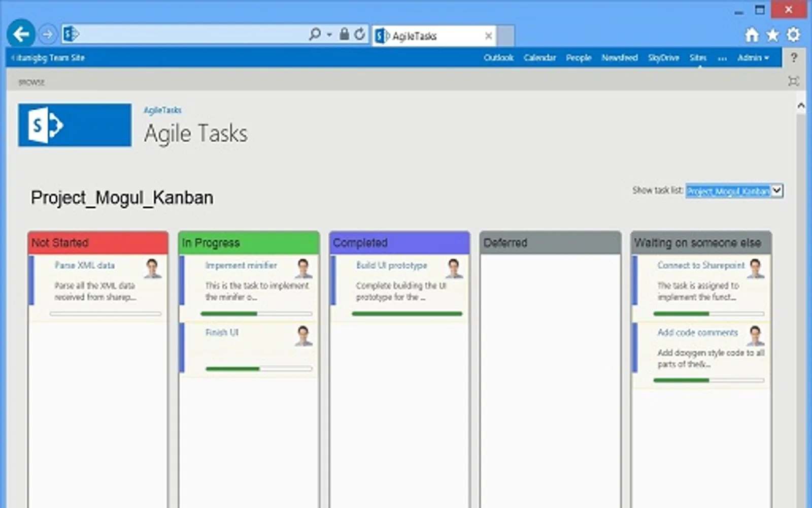Select the BROWSE ribbon tab
The height and width of the screenshot is (508, 812).
point(31,82)
